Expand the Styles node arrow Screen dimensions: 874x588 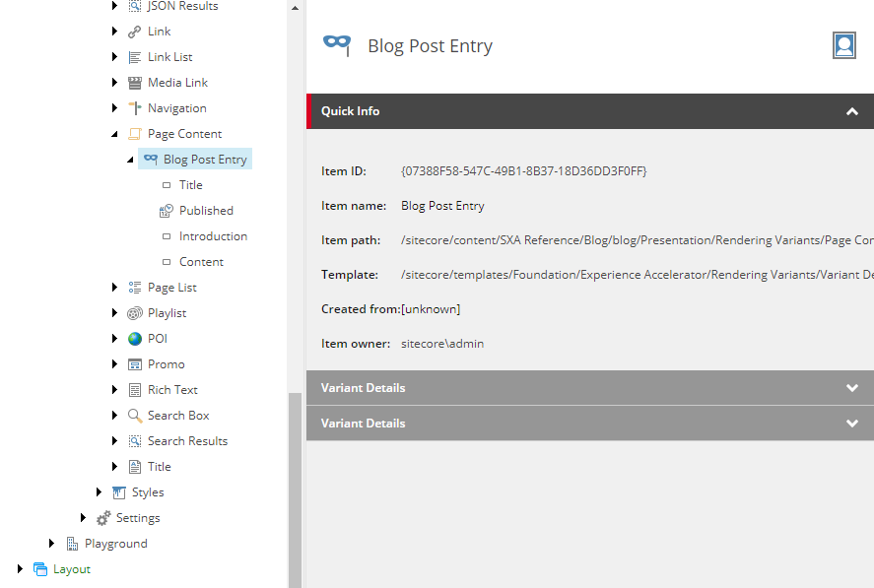[x=99, y=491]
